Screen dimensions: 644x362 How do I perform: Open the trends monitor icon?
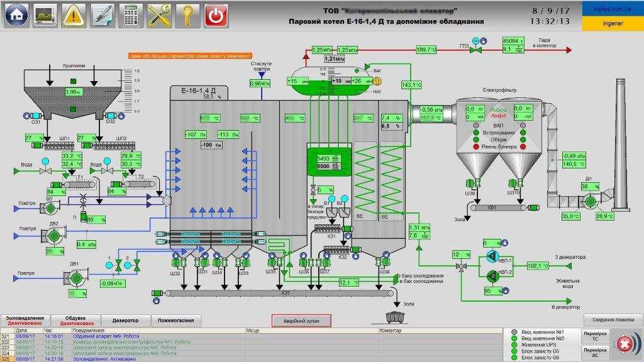45,15
